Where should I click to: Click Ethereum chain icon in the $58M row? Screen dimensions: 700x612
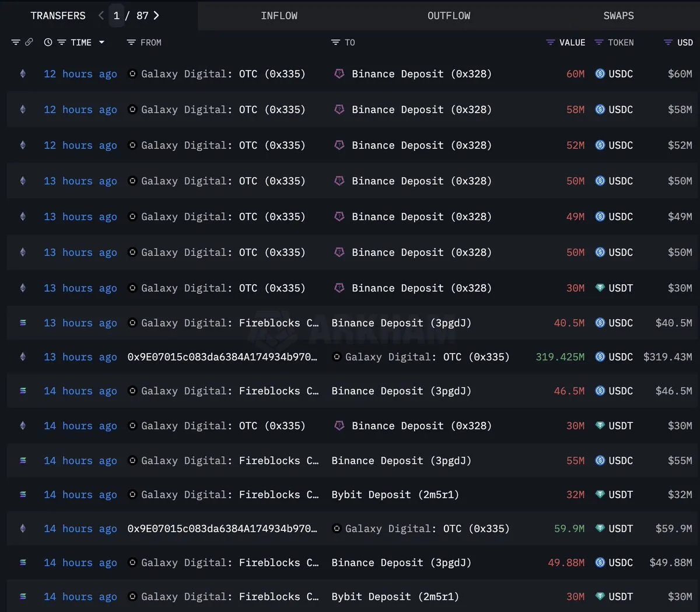23,109
